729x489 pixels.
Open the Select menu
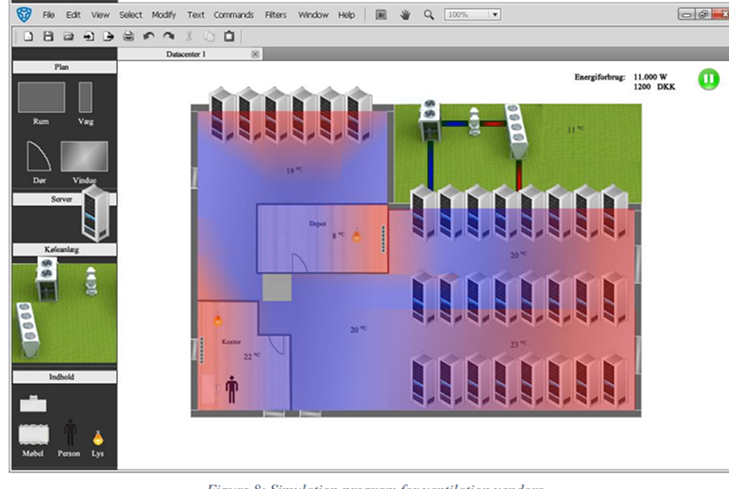(131, 15)
